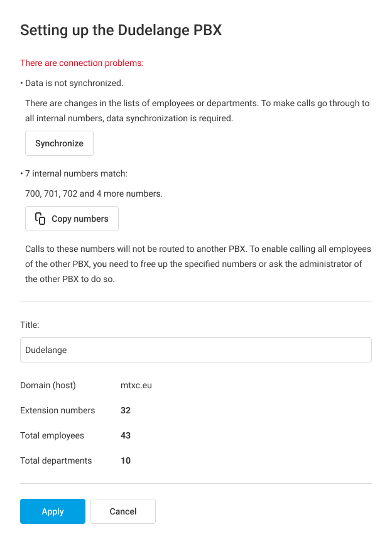Click the 'Domain (host)' label

48,385
